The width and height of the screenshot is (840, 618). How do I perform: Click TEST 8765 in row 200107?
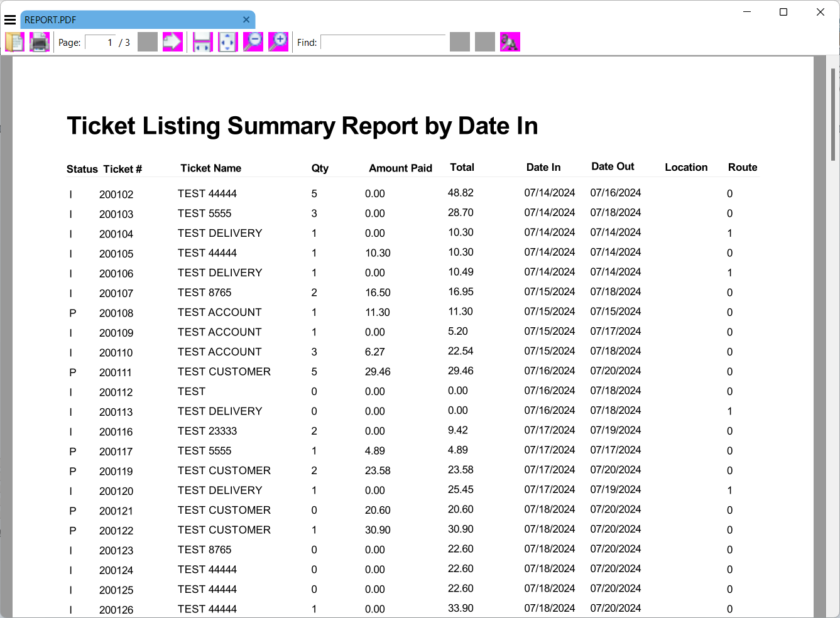tap(205, 293)
